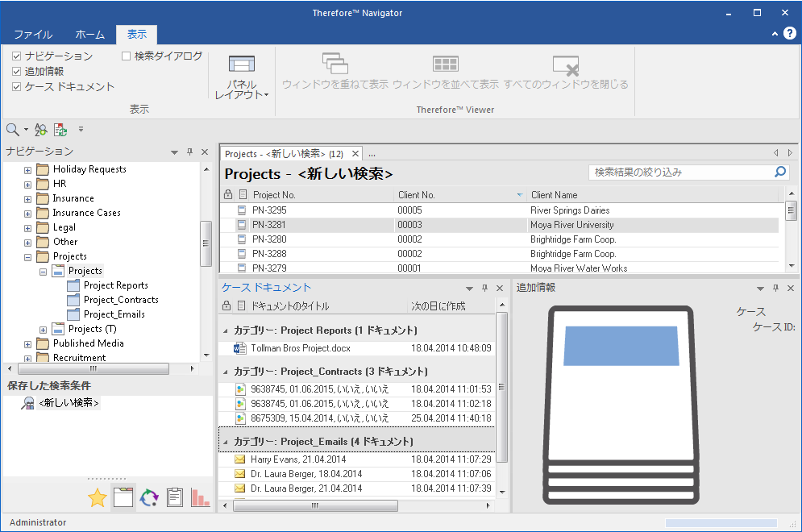Image resolution: width=802 pixels, height=532 pixels.
Task: Toggle the ナビゲーション checkbox
Action: pyautogui.click(x=16, y=56)
